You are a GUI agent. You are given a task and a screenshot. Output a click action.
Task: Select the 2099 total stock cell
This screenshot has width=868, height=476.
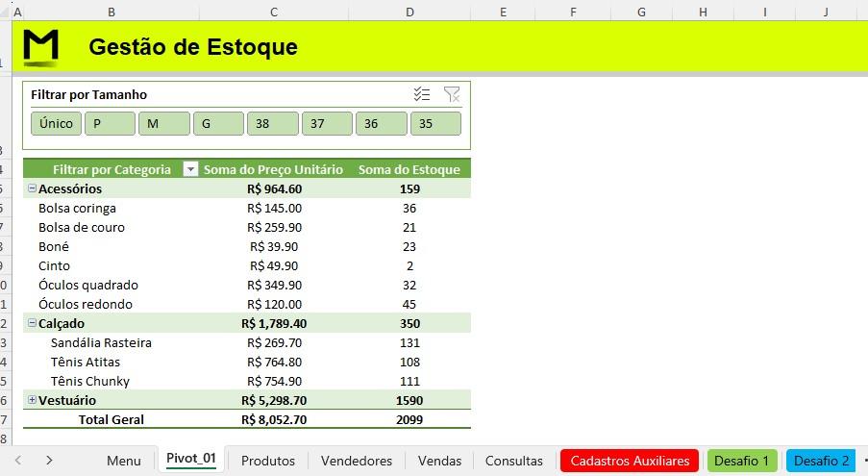[409, 419]
